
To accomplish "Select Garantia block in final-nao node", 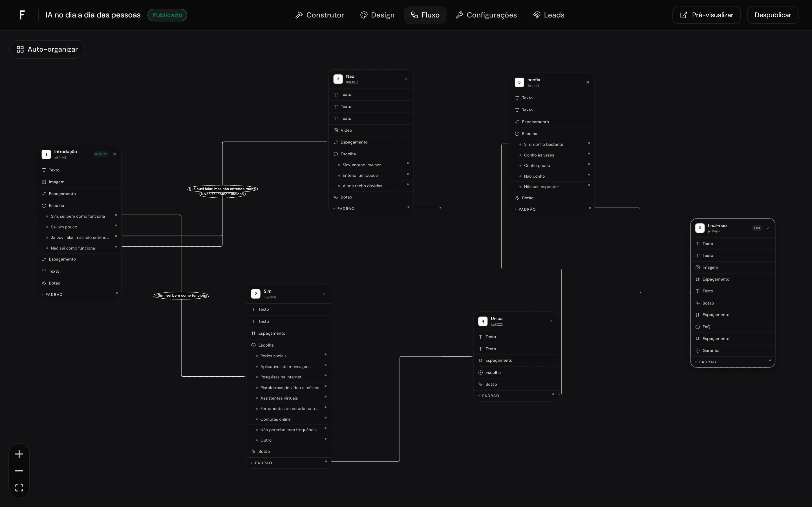I will pyautogui.click(x=733, y=351).
